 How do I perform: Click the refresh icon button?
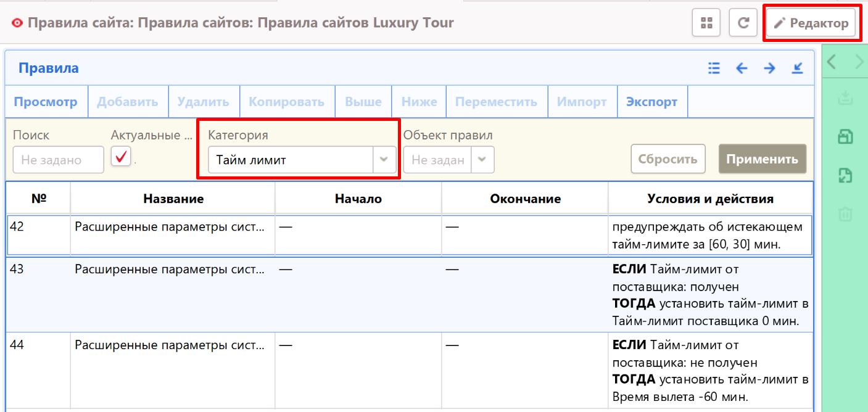[x=743, y=23]
